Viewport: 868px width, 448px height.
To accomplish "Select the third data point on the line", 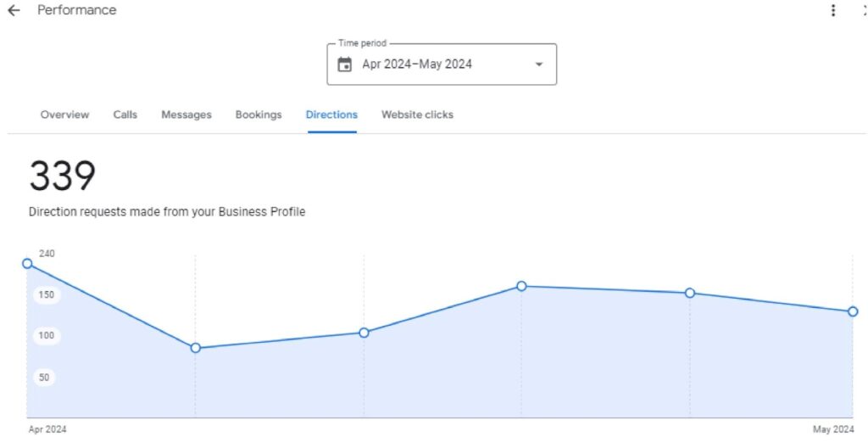I will tap(364, 333).
